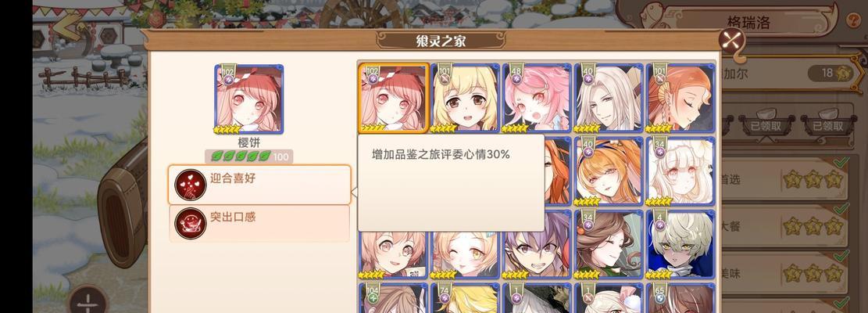The width and height of the screenshot is (868, 313).
Task: Click the second 已领取 reward button
Action: click(828, 126)
